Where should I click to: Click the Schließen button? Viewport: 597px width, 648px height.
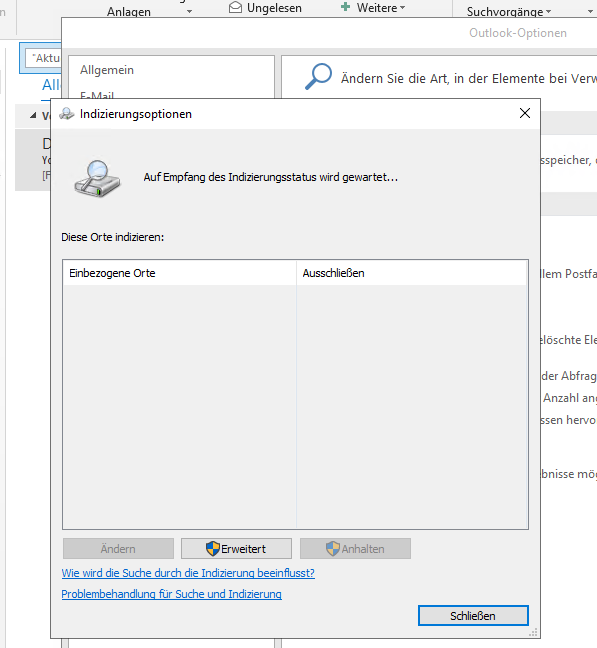point(473,616)
